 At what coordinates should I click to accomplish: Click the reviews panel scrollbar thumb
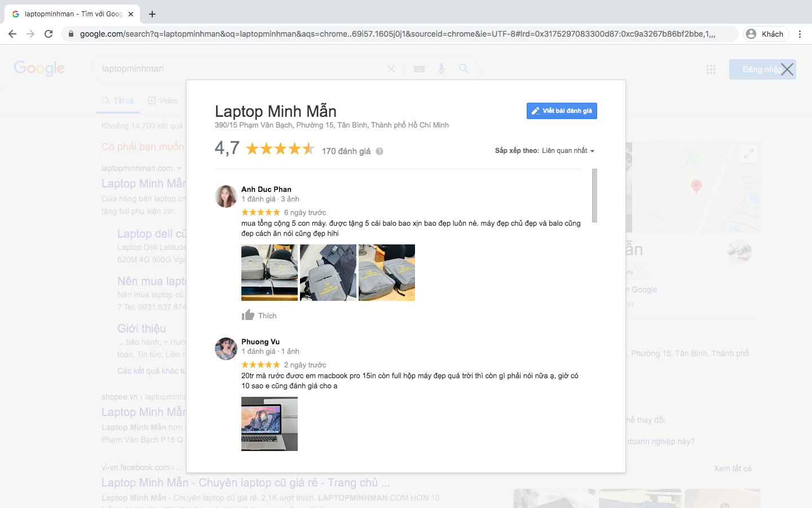click(x=594, y=195)
